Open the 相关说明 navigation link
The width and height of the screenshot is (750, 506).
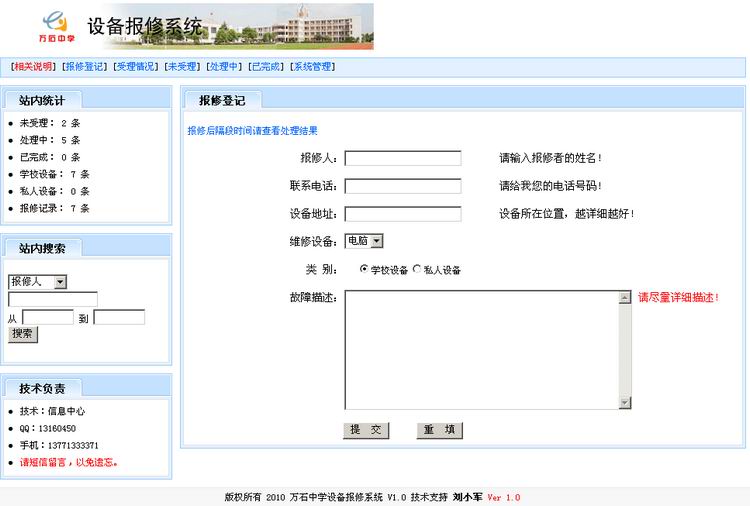(x=33, y=67)
